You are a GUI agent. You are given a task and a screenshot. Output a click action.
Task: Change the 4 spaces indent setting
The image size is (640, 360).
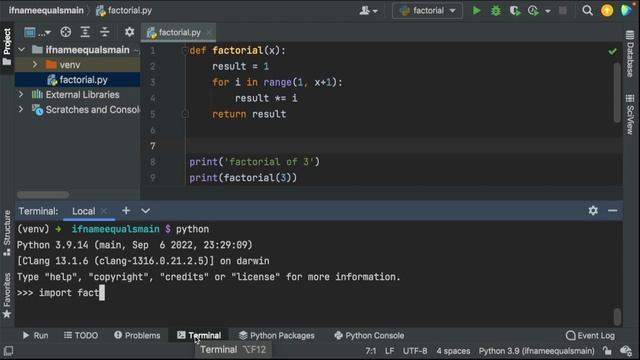pos(453,351)
